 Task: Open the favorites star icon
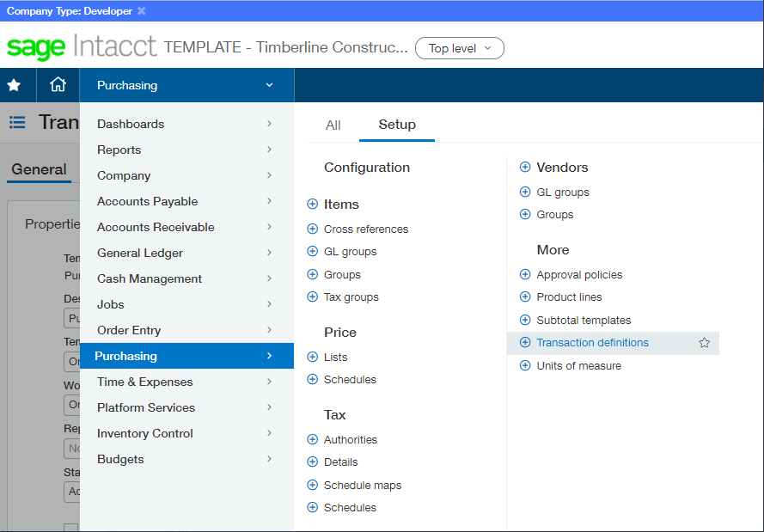pyautogui.click(x=14, y=85)
